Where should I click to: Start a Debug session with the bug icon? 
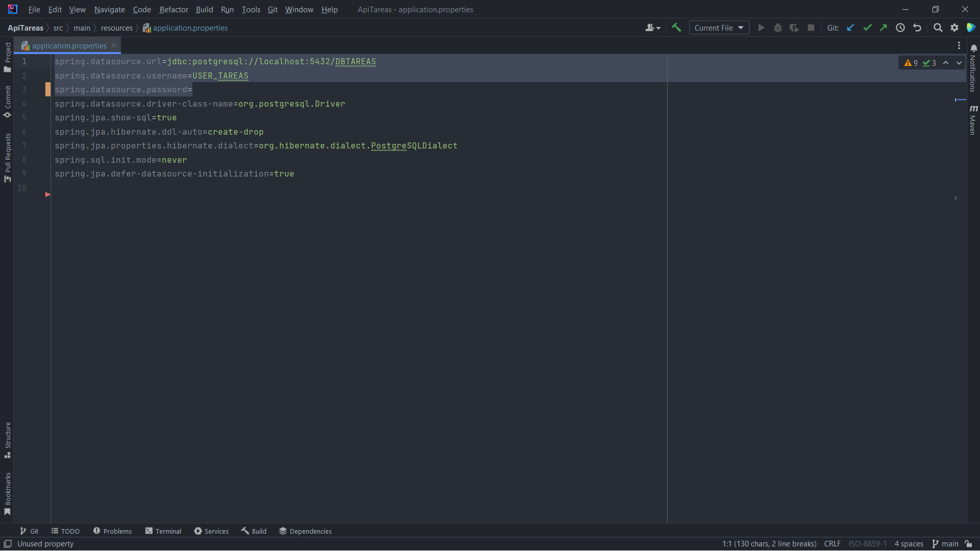(x=777, y=28)
